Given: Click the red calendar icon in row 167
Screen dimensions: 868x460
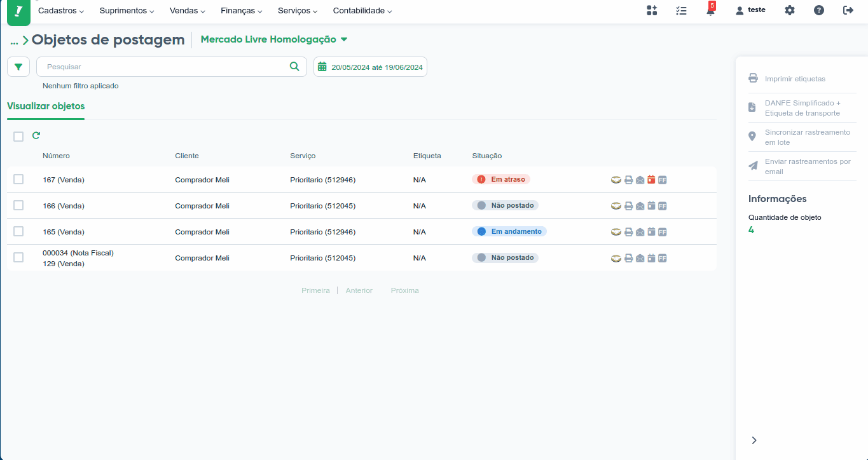Looking at the screenshot, I should (x=651, y=180).
